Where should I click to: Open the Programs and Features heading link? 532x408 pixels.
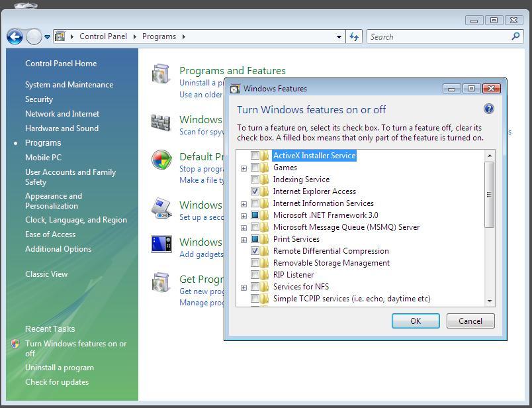(x=232, y=71)
